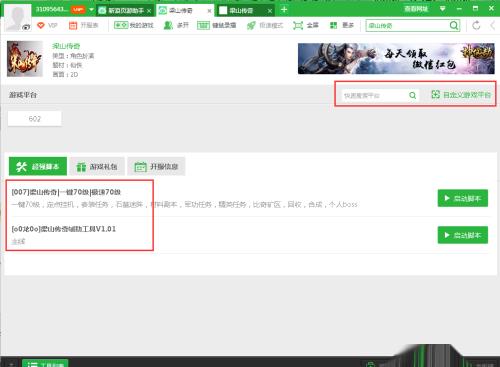Select the 超强脚本 scripts tab
The height and width of the screenshot is (367, 500).
(38, 166)
